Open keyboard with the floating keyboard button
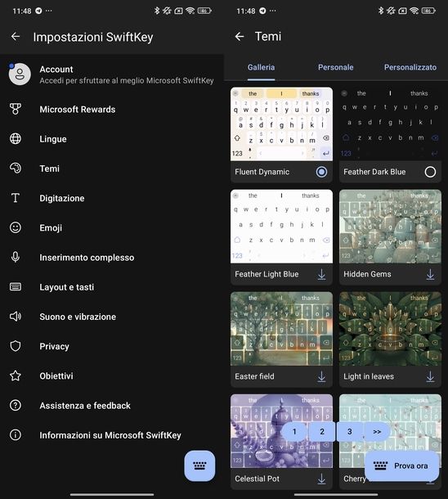Image resolution: width=448 pixels, height=499 pixels. [199, 465]
